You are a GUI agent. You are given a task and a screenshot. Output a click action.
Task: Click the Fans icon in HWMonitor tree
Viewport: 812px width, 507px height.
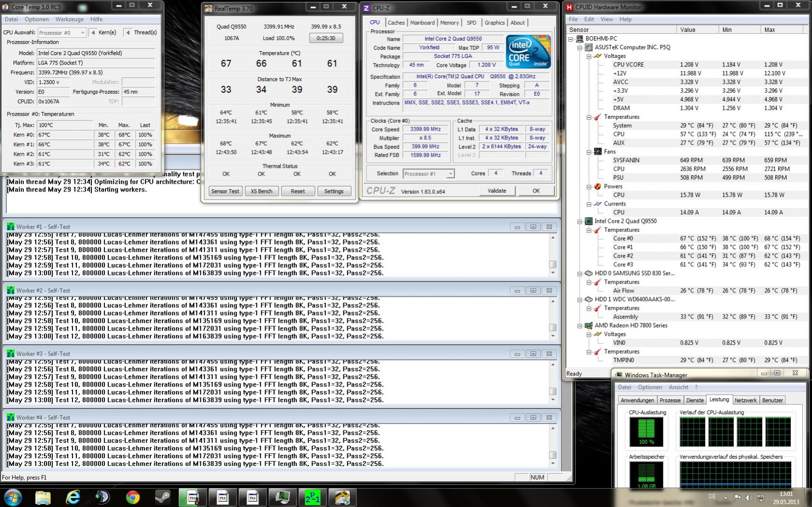[x=598, y=152]
